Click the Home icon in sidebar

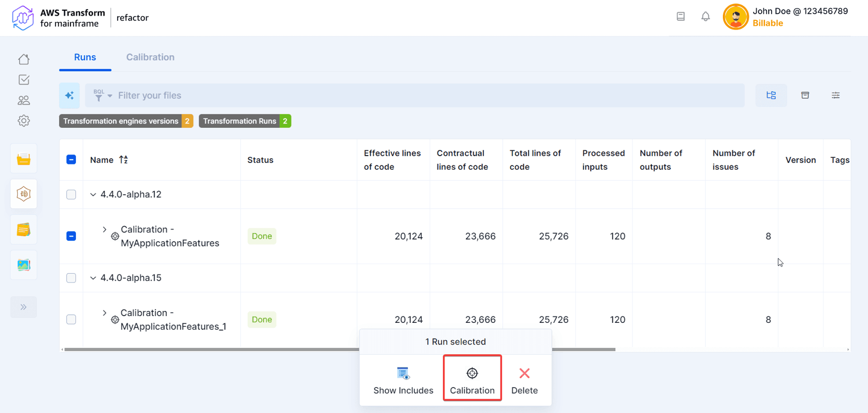pos(24,59)
